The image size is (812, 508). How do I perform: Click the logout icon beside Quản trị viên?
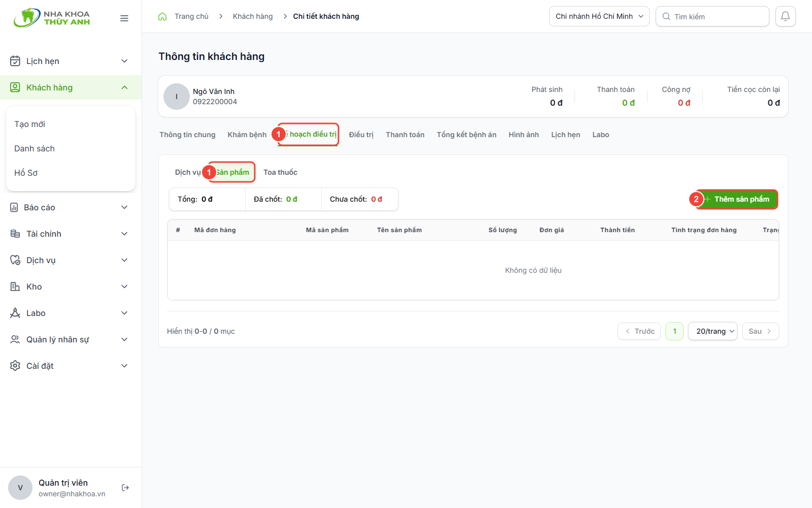click(x=125, y=488)
